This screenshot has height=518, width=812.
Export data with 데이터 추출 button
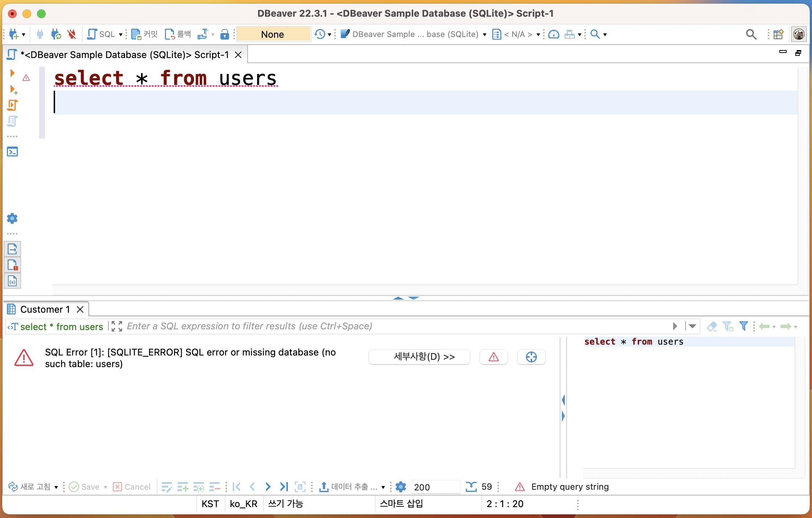click(348, 487)
